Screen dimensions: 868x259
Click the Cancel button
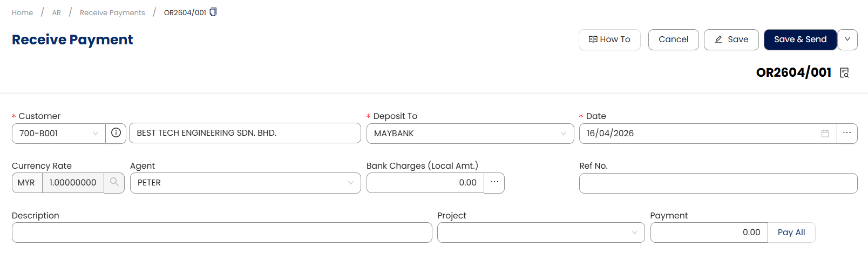coord(673,39)
